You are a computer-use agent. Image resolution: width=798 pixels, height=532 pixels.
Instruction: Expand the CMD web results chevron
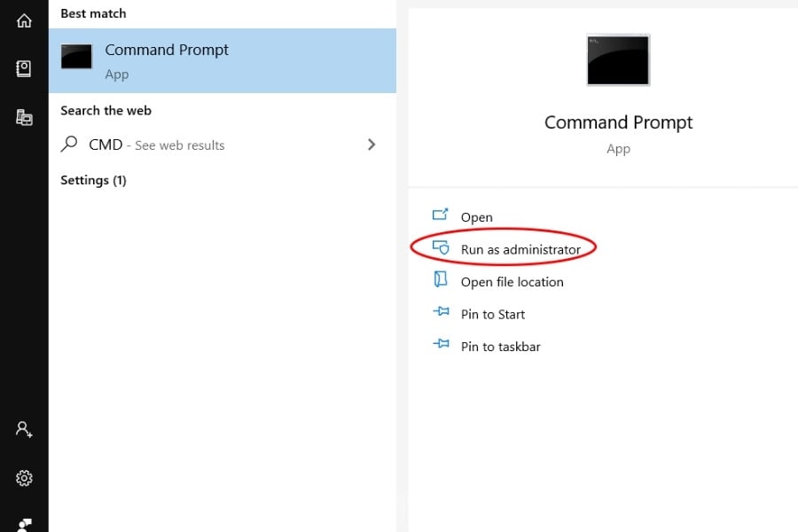371,144
